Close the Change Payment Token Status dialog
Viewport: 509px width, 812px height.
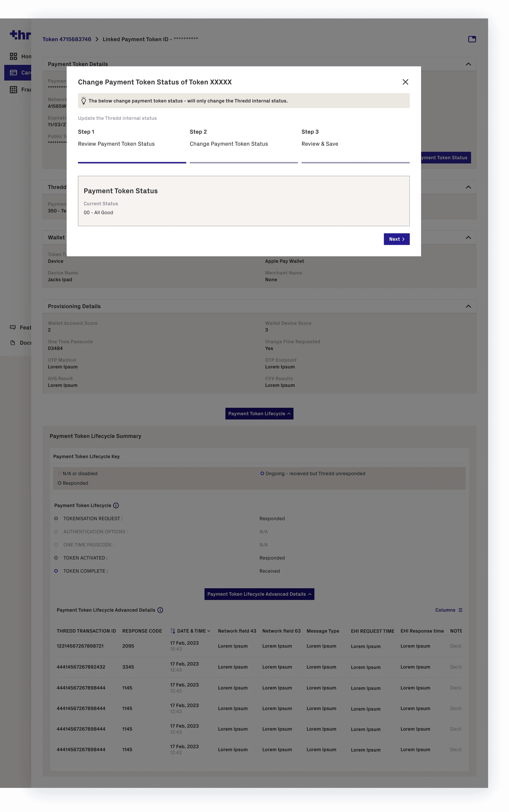tap(405, 82)
